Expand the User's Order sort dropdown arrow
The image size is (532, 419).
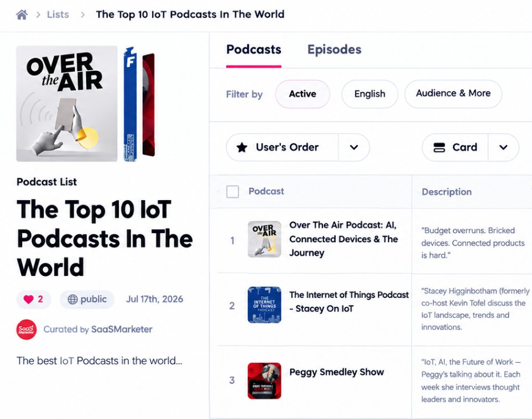coord(354,147)
